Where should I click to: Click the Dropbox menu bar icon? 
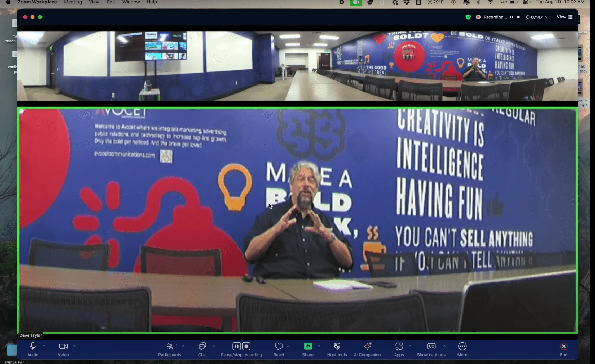pos(407,2)
